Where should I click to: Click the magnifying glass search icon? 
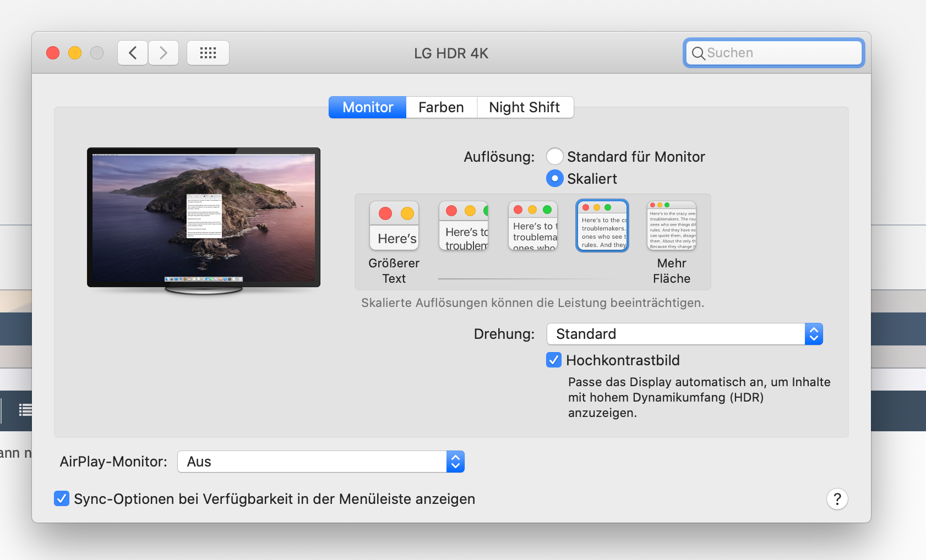(x=698, y=53)
